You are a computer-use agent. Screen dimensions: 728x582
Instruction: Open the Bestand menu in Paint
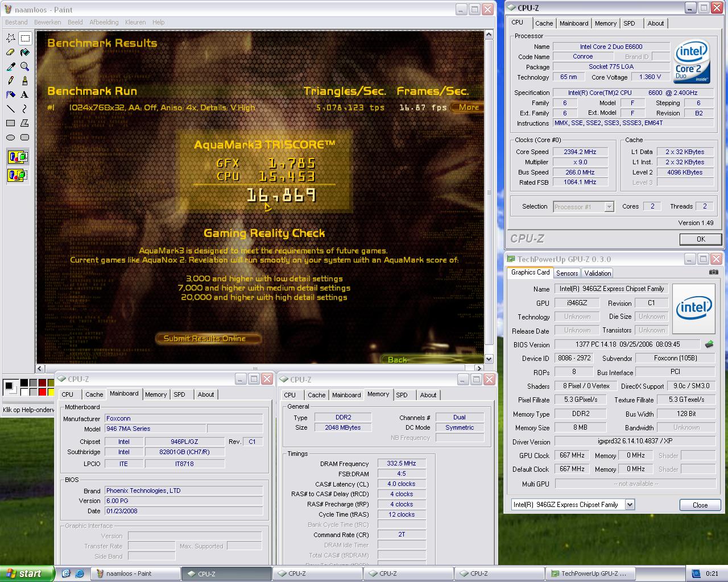pyautogui.click(x=16, y=22)
